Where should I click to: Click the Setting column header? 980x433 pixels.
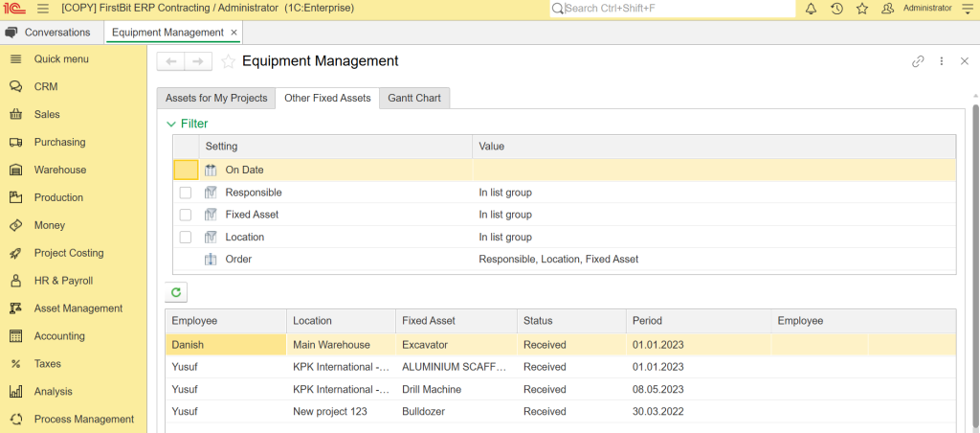point(336,147)
